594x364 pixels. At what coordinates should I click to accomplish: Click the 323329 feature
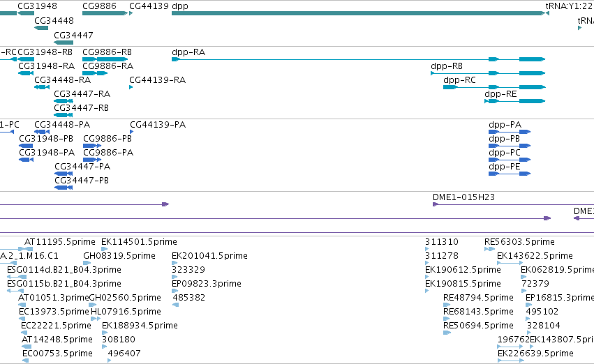[173, 278]
